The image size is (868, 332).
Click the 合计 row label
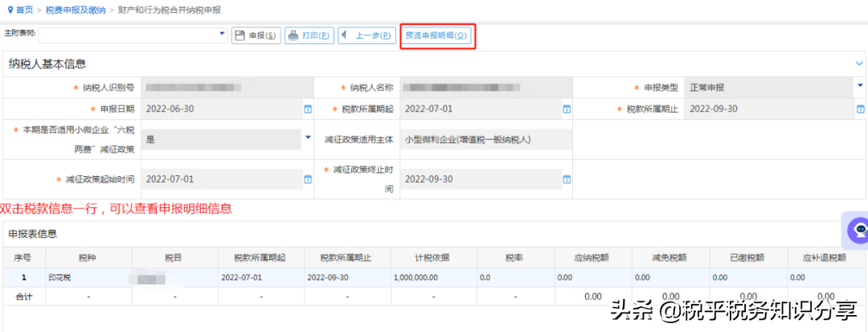pos(23,297)
